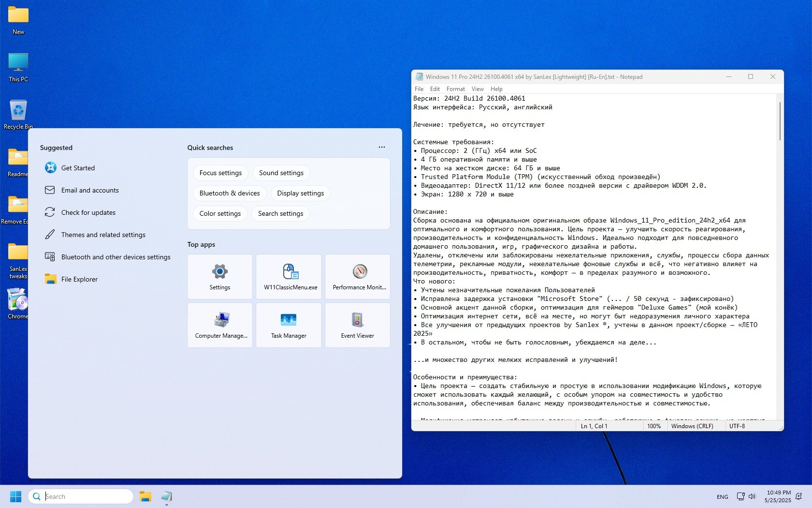Click the volume icon in system tray
Viewport: 812px width, 508px height.
tap(752, 496)
